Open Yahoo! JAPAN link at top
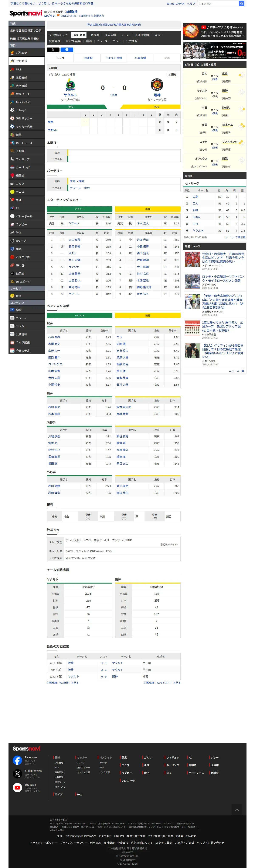 [175, 4]
